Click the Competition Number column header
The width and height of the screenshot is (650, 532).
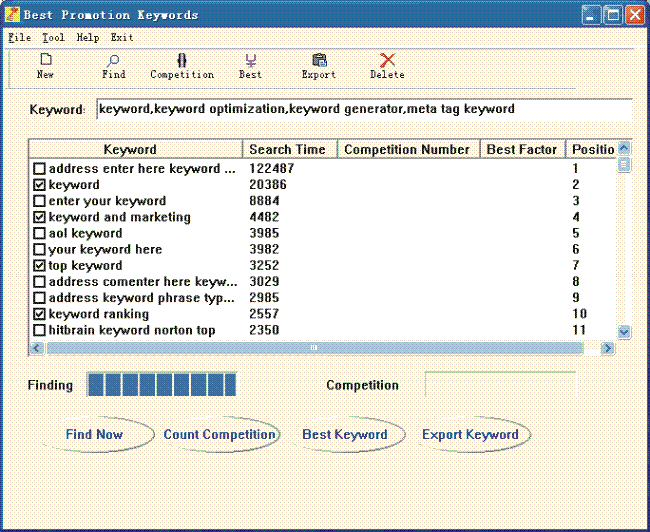(408, 149)
